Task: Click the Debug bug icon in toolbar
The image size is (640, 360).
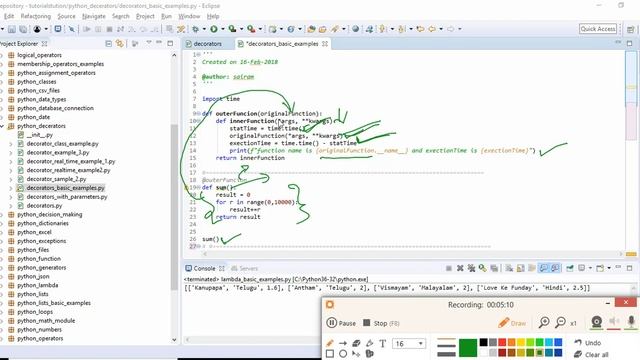Action: (196, 29)
